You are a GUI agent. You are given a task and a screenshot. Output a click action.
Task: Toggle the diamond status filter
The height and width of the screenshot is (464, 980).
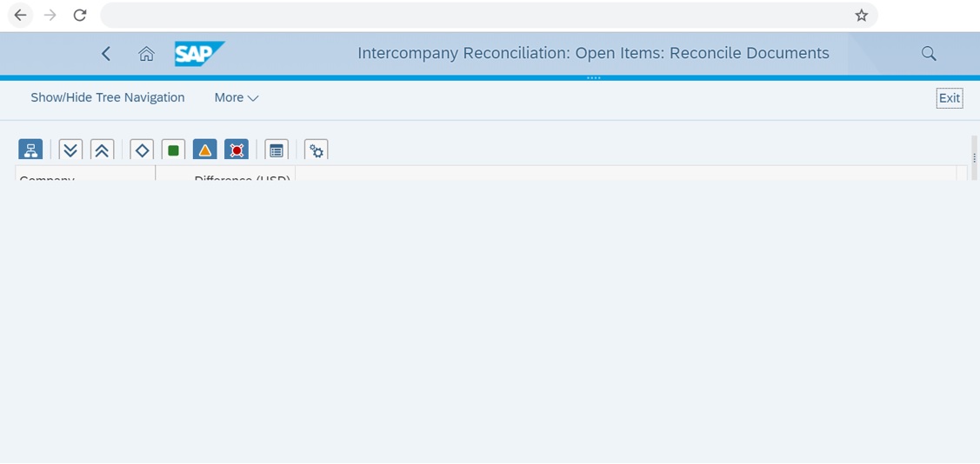pos(142,150)
